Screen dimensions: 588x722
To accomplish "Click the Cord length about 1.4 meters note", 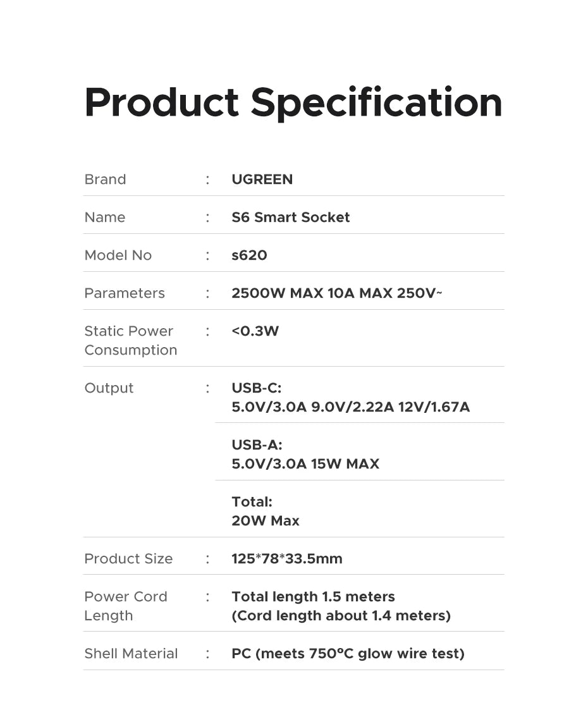I will [341, 616].
